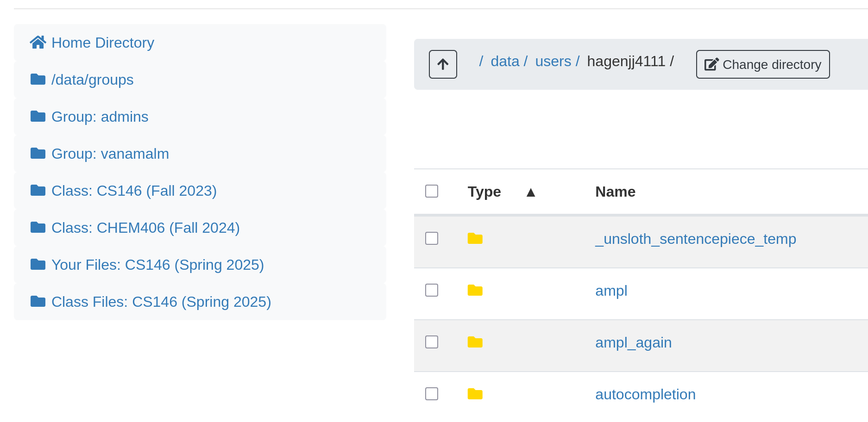Click the pencil icon inside Change directory button
This screenshot has width=868, height=422.
click(711, 64)
